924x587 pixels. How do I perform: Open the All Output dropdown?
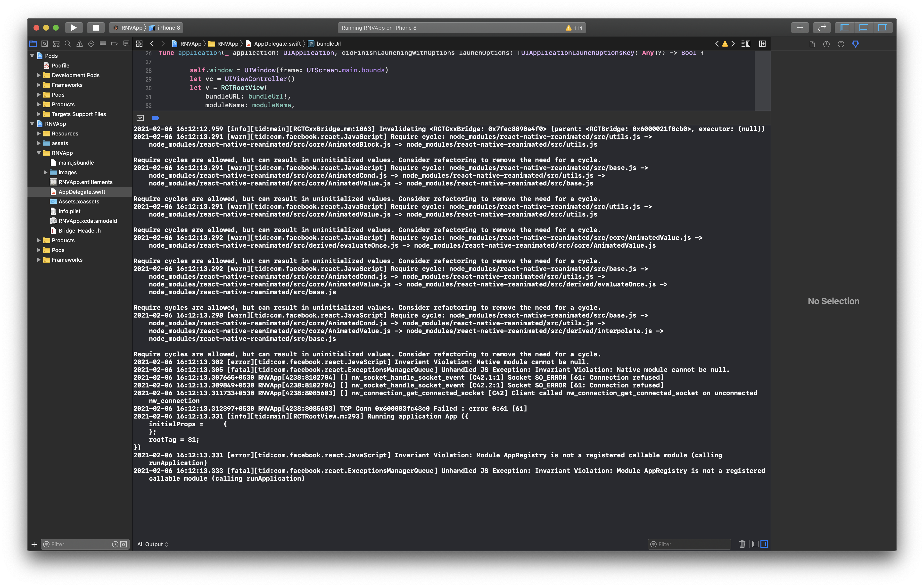pos(153,544)
